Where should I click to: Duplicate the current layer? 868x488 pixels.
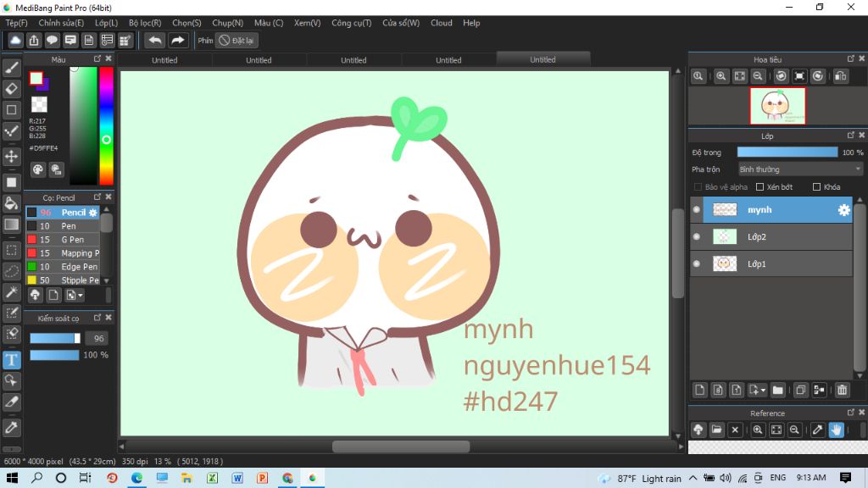pyautogui.click(x=800, y=390)
